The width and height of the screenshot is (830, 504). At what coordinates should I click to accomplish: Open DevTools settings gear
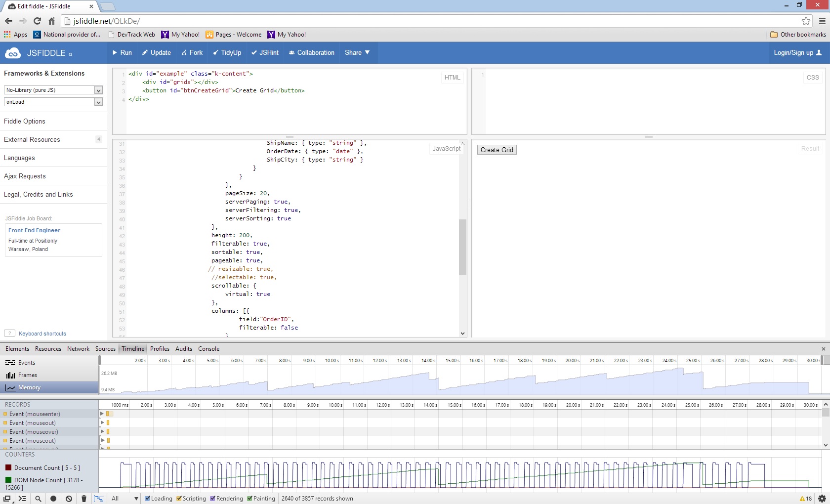(x=822, y=499)
